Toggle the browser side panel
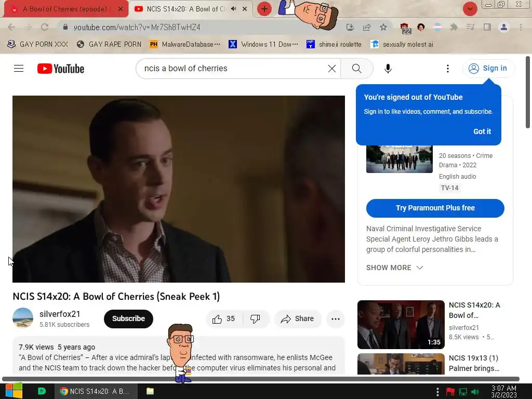 tap(487, 27)
